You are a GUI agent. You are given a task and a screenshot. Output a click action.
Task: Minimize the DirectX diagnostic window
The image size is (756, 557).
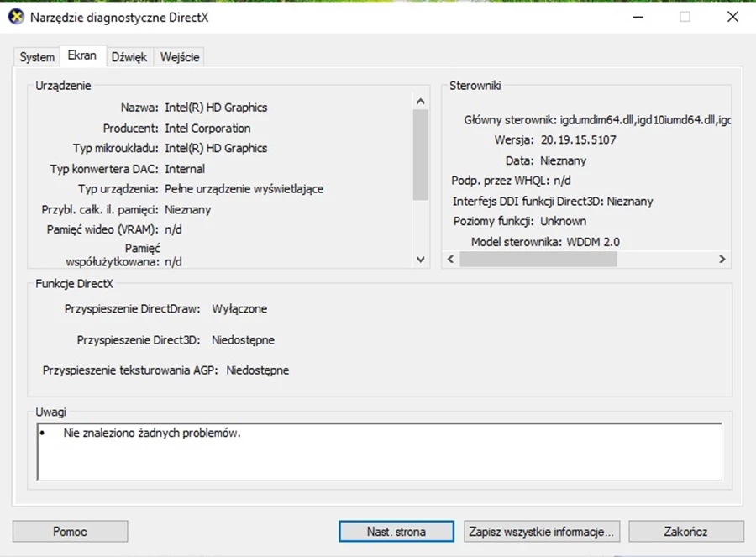tap(638, 17)
